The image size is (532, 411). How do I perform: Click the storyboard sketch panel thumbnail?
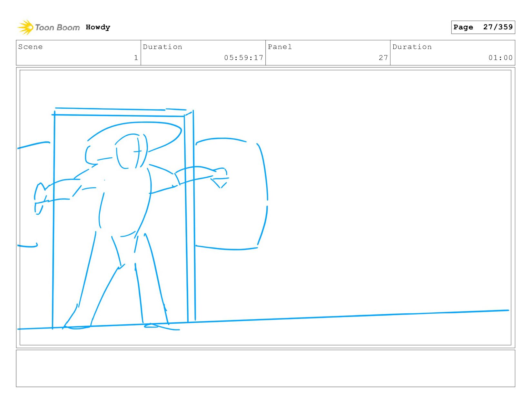tap(265, 208)
